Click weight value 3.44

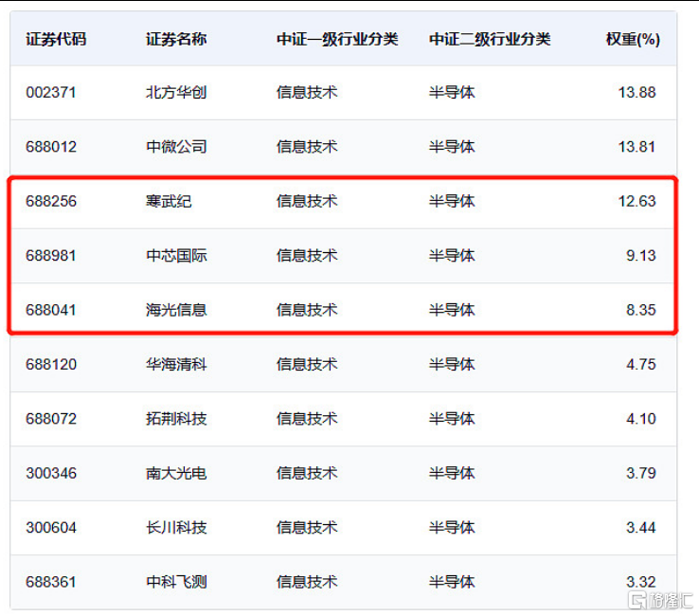(641, 528)
